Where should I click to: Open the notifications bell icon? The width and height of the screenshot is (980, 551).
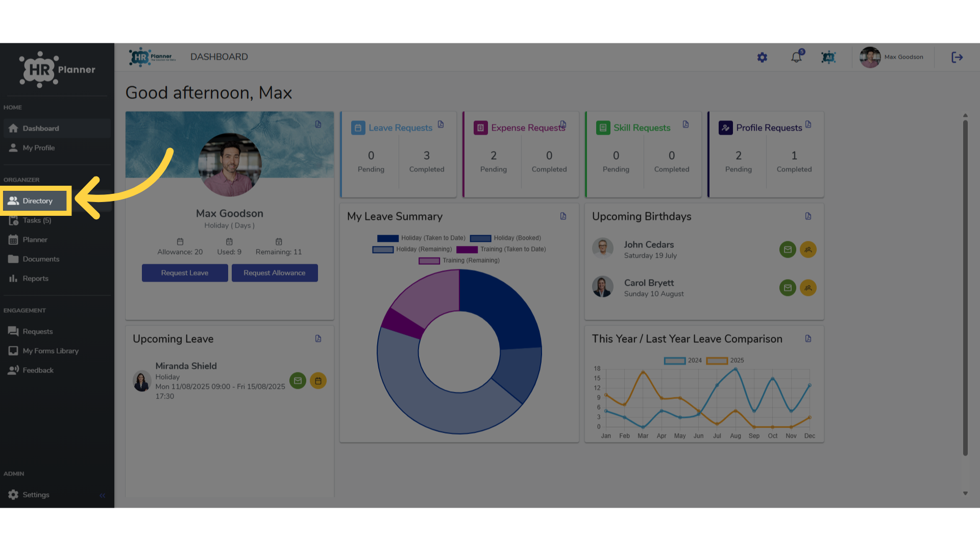(796, 57)
